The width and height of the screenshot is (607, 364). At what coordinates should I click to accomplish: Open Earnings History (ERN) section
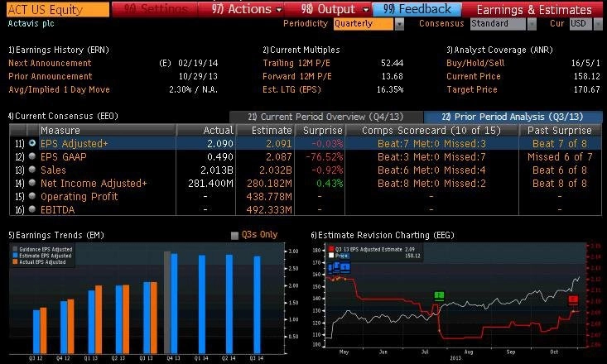point(59,50)
